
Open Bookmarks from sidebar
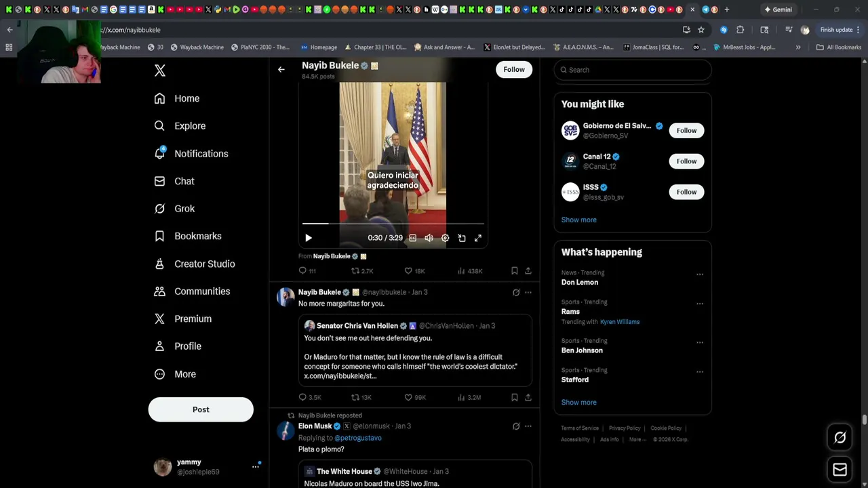(x=188, y=236)
